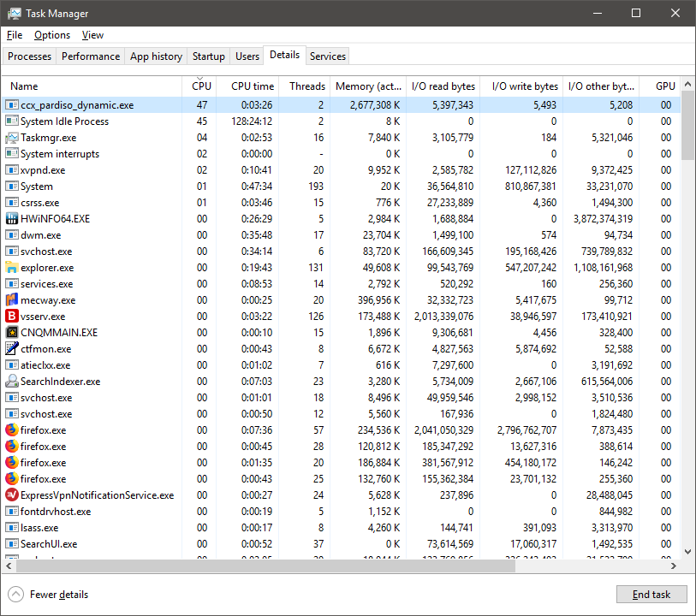This screenshot has height=616, width=696.
Task: Open the Options menu
Action: [52, 35]
